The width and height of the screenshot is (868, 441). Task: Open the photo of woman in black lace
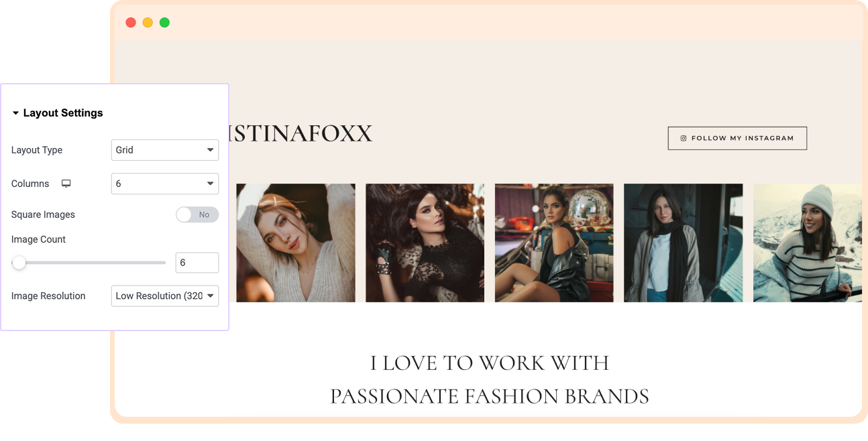coord(425,243)
